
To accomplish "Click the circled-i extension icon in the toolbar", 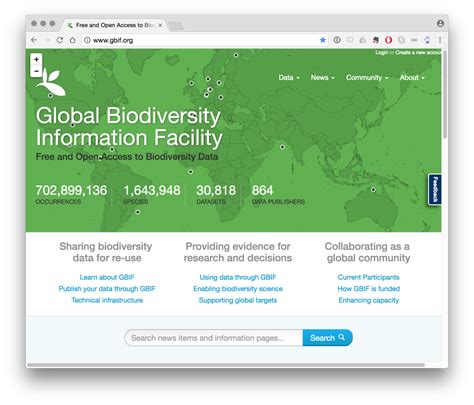I will pos(337,40).
